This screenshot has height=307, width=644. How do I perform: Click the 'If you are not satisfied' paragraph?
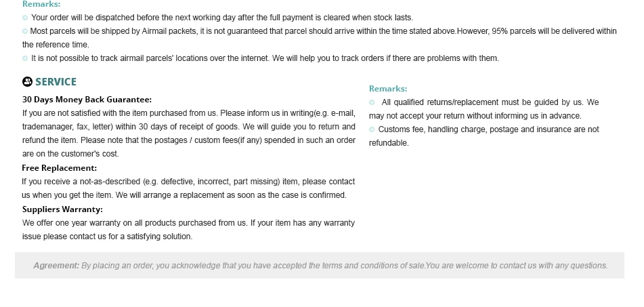189,134
